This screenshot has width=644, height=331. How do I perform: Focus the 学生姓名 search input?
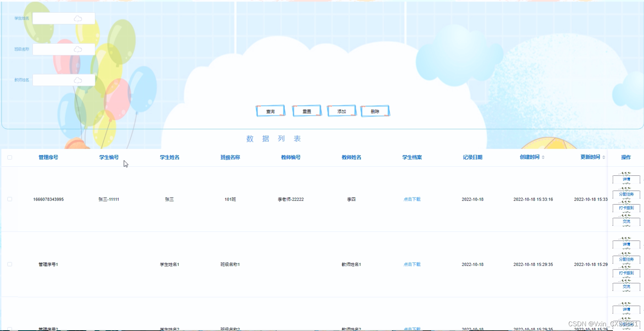tap(63, 19)
